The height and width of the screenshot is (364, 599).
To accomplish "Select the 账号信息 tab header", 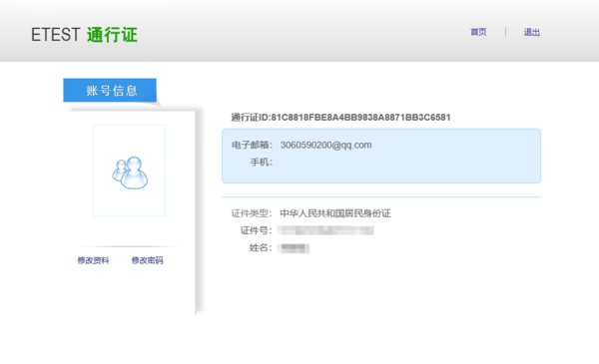I will [110, 90].
